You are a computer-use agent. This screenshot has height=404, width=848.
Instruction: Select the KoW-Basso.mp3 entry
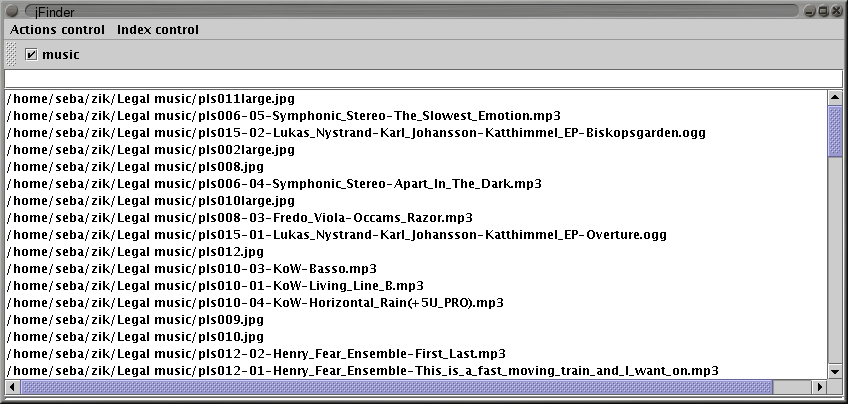191,268
